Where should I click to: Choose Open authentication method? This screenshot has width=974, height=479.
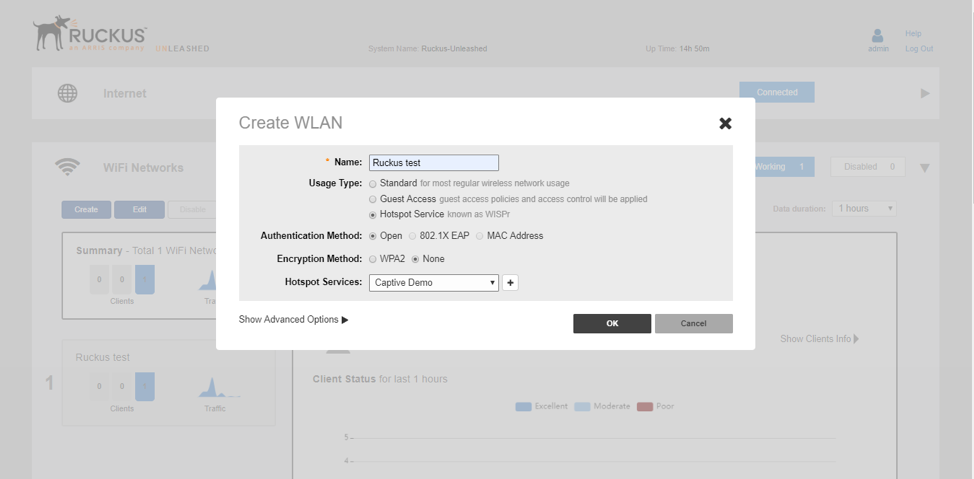pos(373,236)
